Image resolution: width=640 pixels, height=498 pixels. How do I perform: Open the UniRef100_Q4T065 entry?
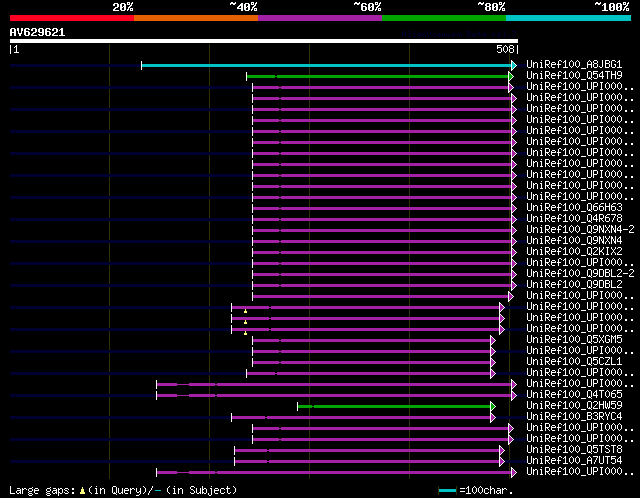point(574,395)
